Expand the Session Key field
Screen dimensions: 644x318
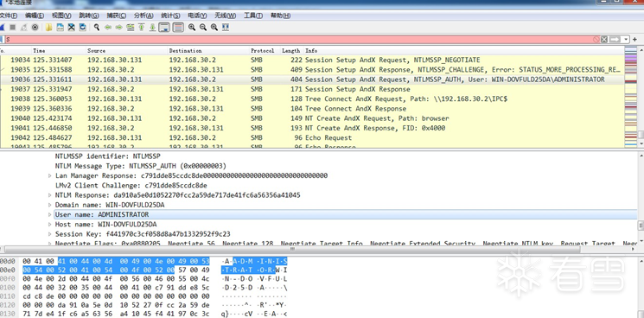pyautogui.click(x=50, y=234)
